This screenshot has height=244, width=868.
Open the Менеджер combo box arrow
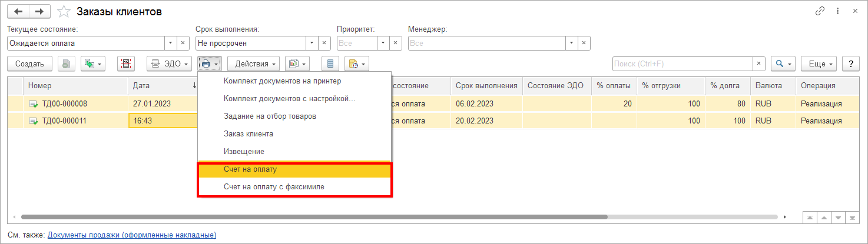tap(572, 43)
